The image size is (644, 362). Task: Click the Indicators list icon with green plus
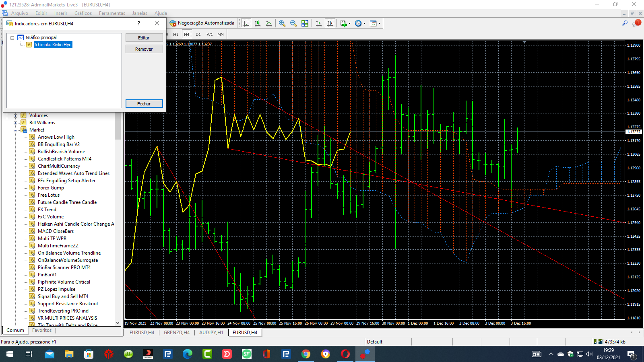point(344,23)
